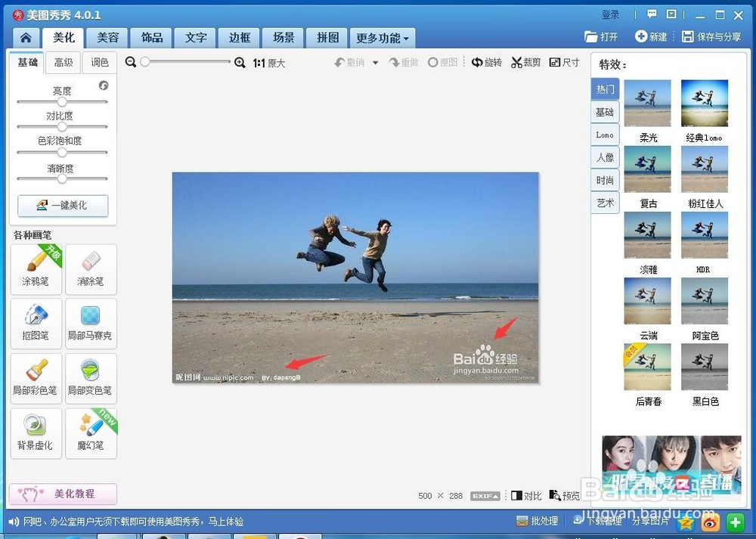Activate the 局部马赛克 mosaic tool
Image resolution: width=756 pixels, height=539 pixels.
[91, 324]
